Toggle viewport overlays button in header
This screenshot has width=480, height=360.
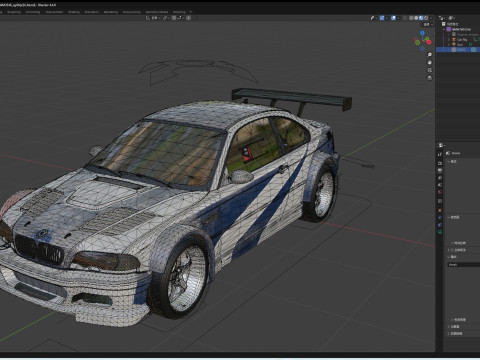[393, 18]
